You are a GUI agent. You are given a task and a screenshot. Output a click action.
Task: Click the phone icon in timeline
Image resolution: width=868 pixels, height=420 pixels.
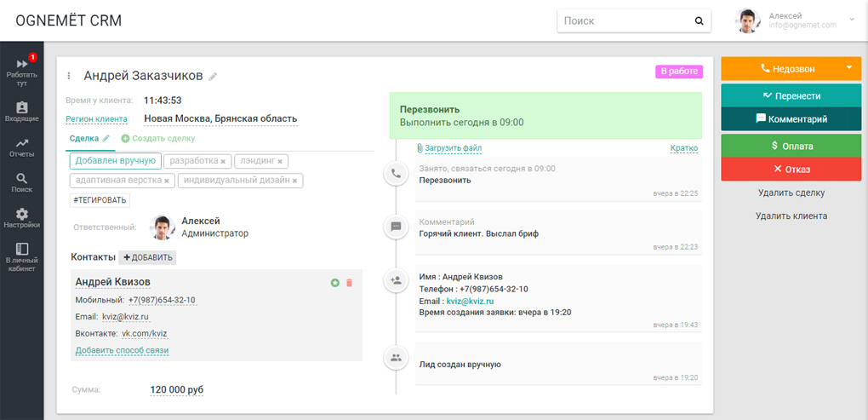click(x=396, y=174)
